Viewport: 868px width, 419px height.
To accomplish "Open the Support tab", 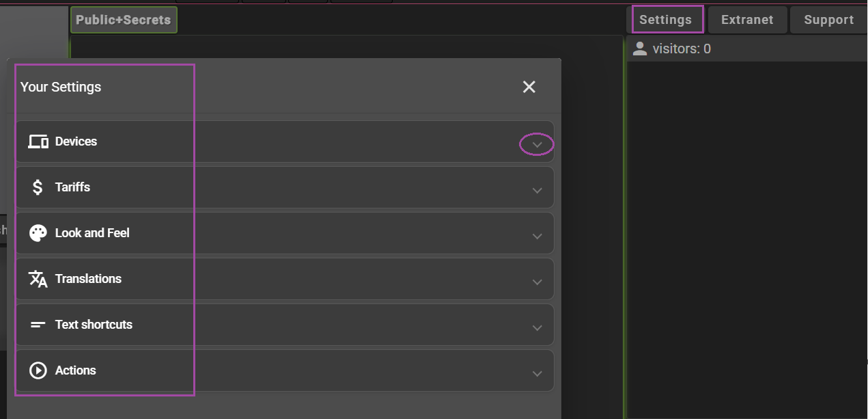I will [x=829, y=20].
